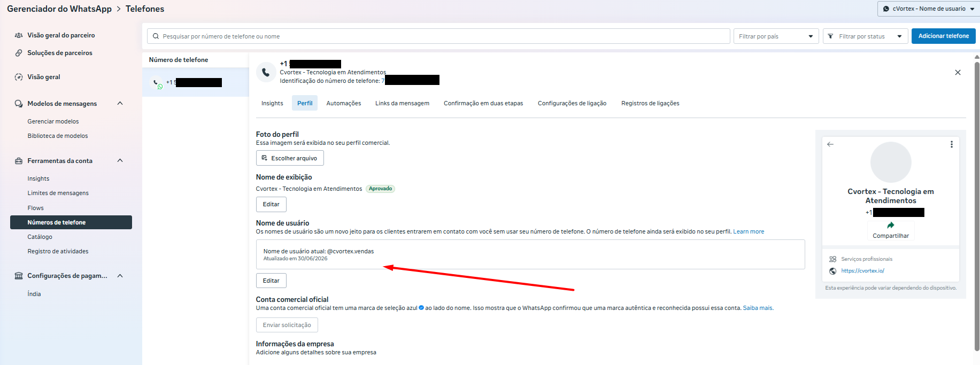Open Índia under payment settings
980x365 pixels.
tap(34, 294)
